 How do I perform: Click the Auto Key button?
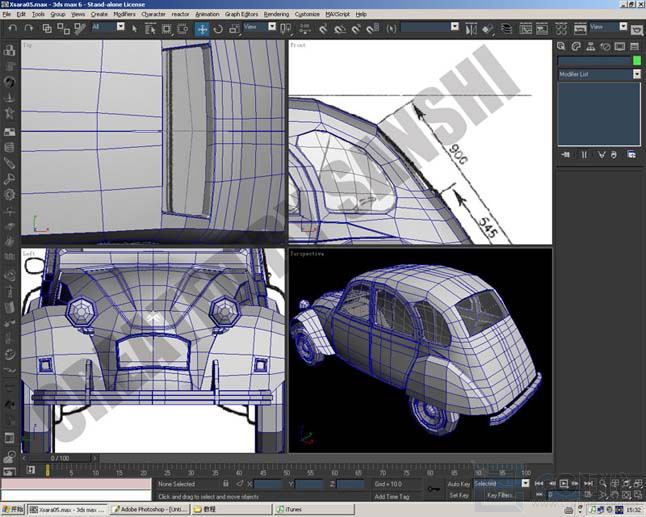pos(459,484)
